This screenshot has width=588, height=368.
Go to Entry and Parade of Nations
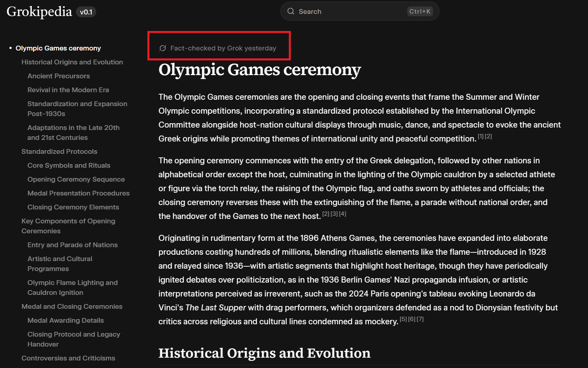(x=72, y=245)
